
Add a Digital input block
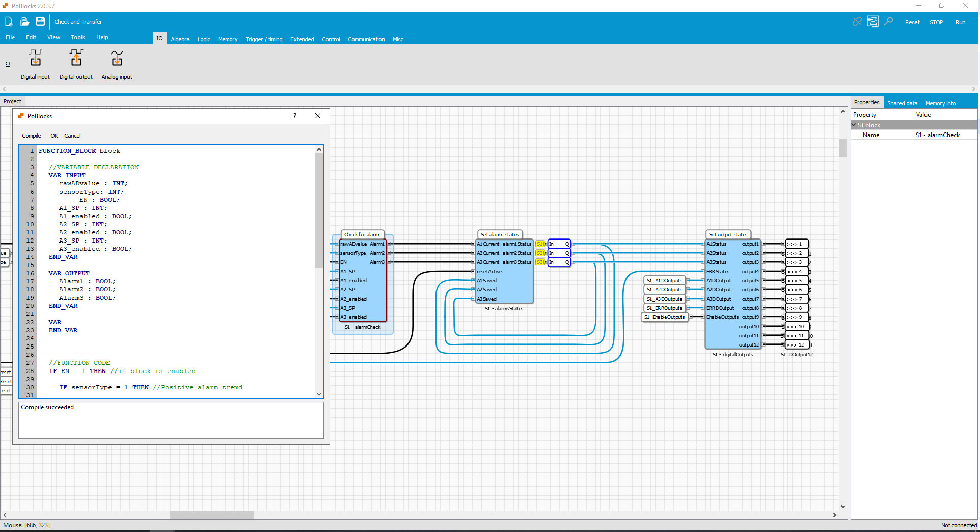point(35,65)
